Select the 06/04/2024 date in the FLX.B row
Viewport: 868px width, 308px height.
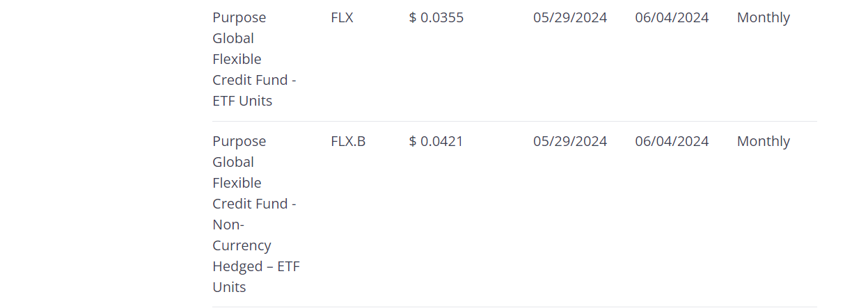pyautogui.click(x=671, y=141)
